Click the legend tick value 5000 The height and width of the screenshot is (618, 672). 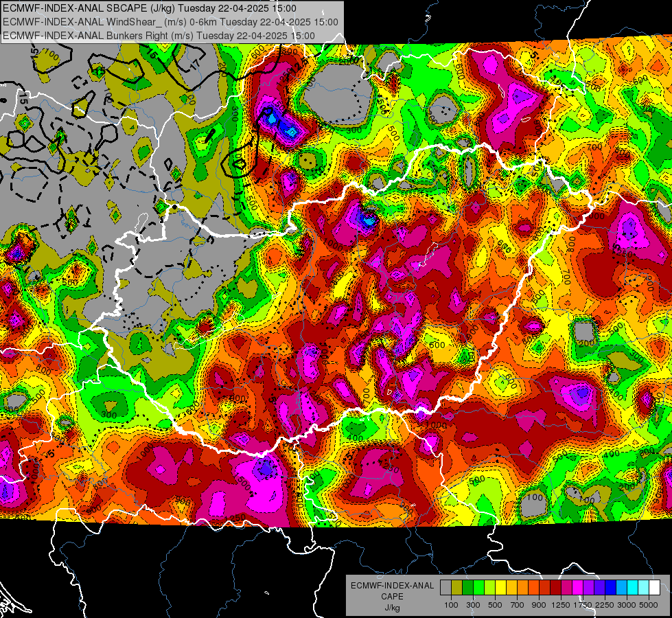pos(649,605)
